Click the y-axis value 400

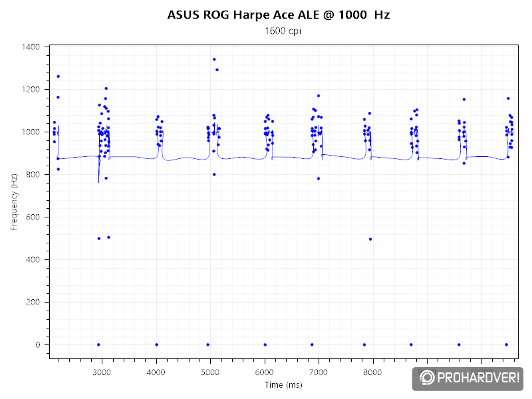(x=33, y=259)
